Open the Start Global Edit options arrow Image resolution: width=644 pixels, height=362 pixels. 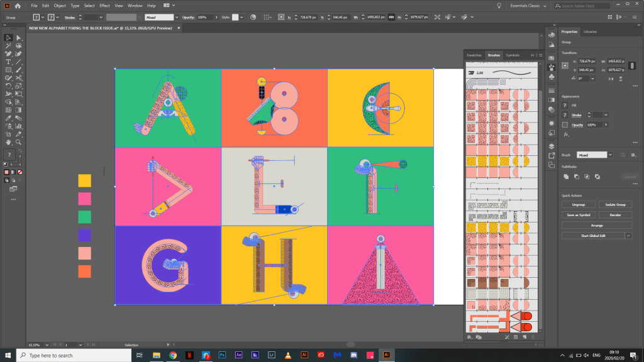click(x=628, y=235)
